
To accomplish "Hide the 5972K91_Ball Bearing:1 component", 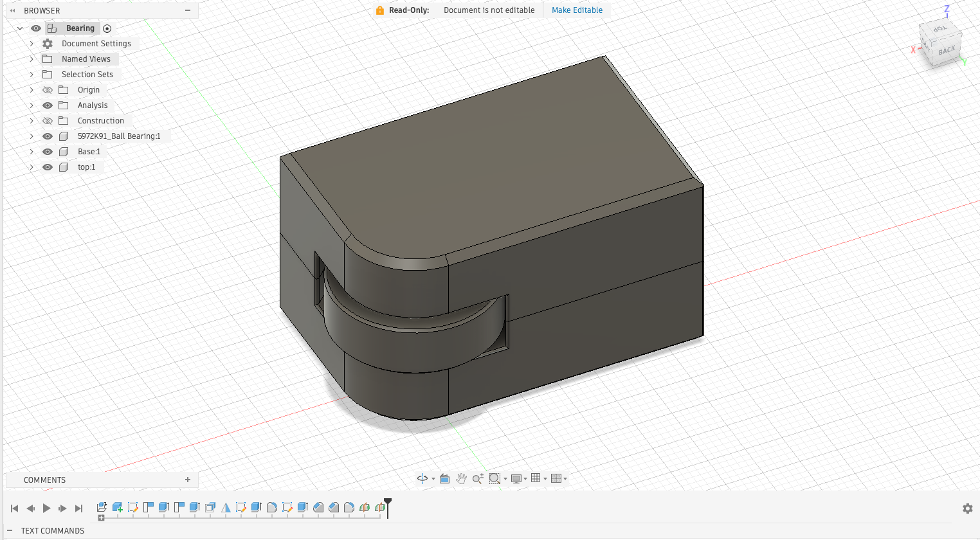I will click(x=48, y=136).
